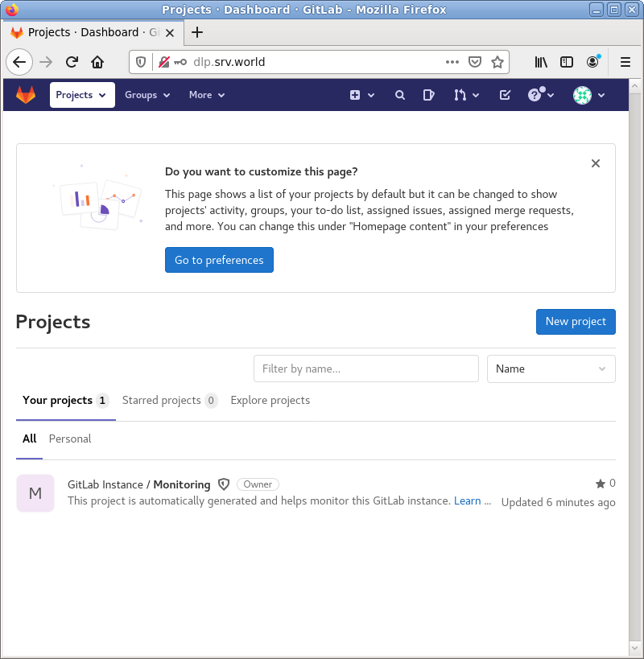Select the All projects filter
Screen dimensions: 644x659
click(29, 439)
